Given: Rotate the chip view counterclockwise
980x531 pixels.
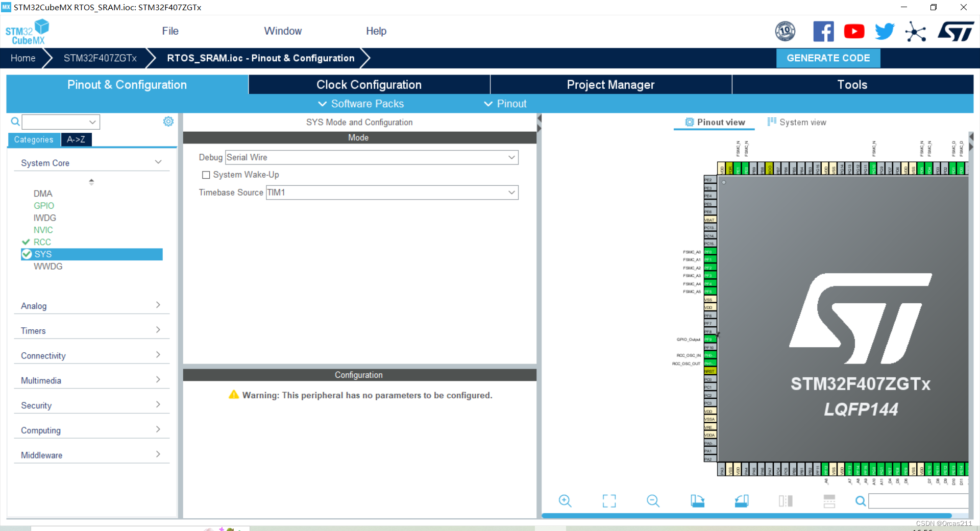Looking at the screenshot, I should tap(742, 501).
